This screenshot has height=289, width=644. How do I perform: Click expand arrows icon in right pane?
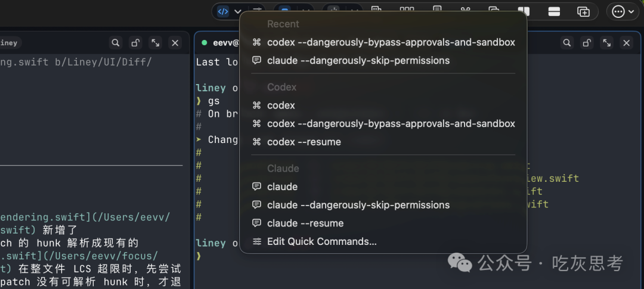pyautogui.click(x=606, y=43)
